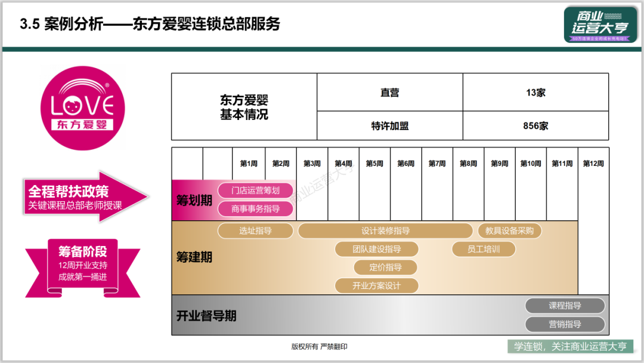
Task: Click the 开业督导期 row label
Action: [206, 316]
